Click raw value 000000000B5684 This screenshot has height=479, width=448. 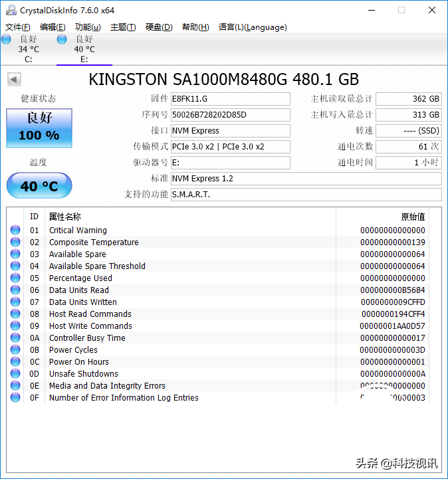[x=393, y=290]
